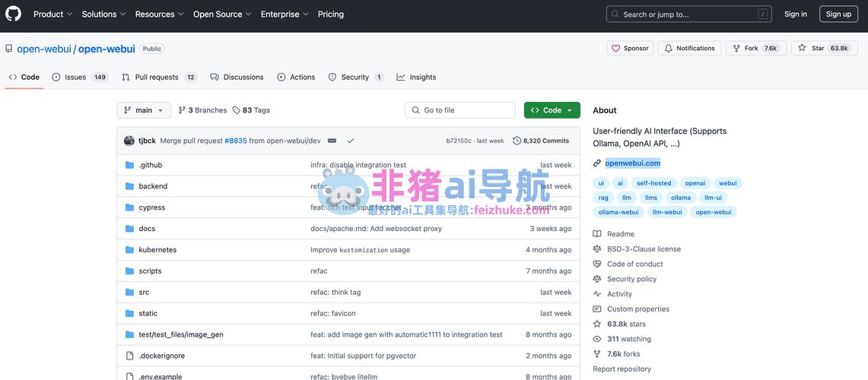Switch to the Insights tab
Viewport: 868px width, 380px height.
(x=416, y=78)
